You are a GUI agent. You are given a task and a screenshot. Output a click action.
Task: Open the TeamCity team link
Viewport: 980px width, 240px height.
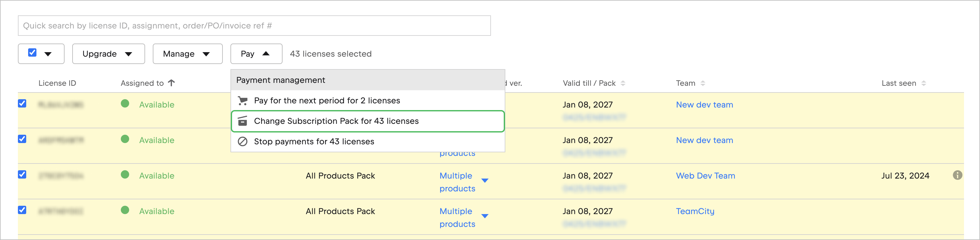pos(695,212)
